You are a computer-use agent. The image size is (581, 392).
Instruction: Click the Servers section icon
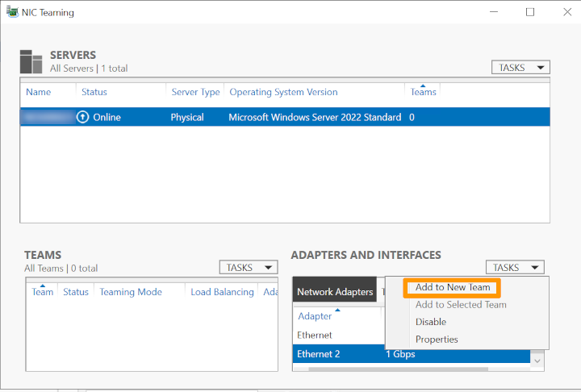click(x=31, y=61)
